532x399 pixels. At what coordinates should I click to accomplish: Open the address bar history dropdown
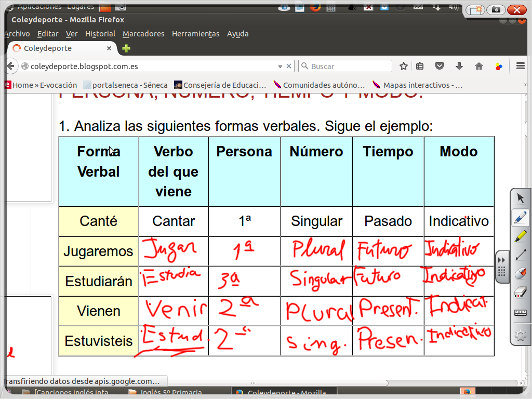click(x=281, y=66)
